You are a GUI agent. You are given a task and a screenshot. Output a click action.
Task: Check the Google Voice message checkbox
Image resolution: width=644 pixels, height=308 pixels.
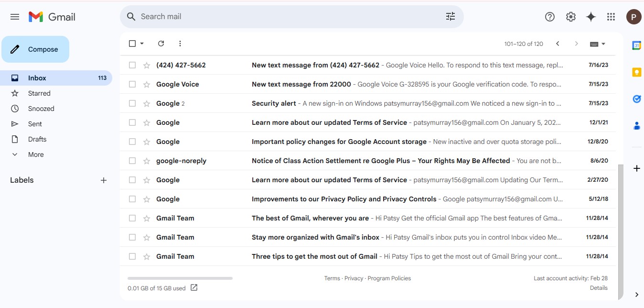[132, 84]
